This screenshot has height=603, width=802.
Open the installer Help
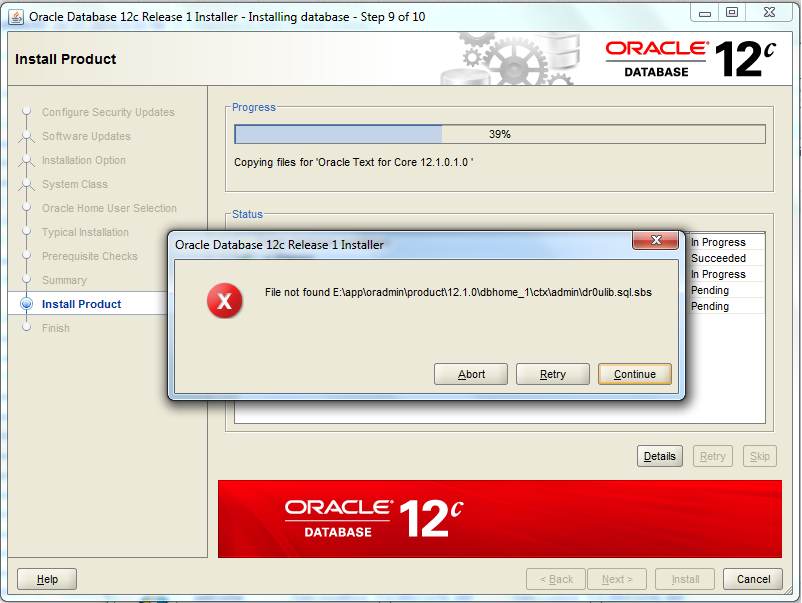[x=46, y=578]
